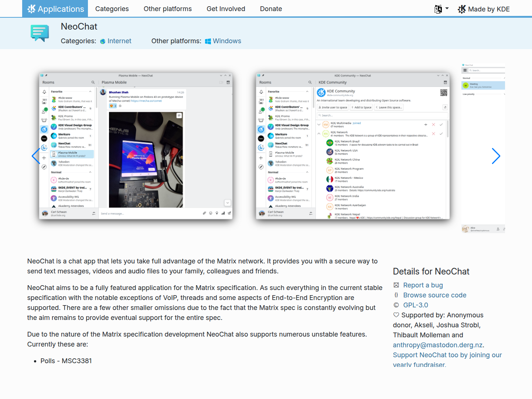Viewport: 532px width, 399px height.
Task: Open the Categories menu item
Action: click(x=112, y=9)
